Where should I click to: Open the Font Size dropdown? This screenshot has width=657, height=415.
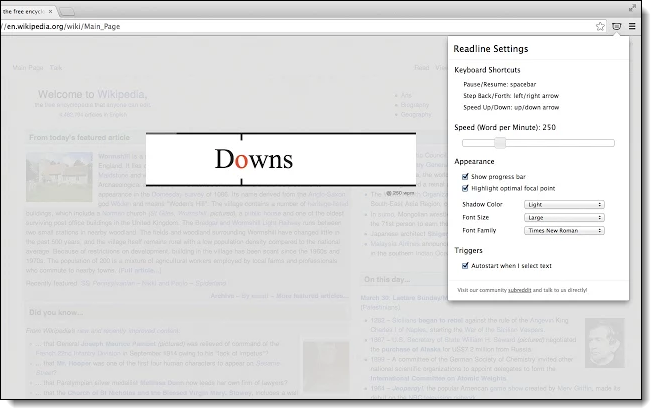pyautogui.click(x=564, y=218)
